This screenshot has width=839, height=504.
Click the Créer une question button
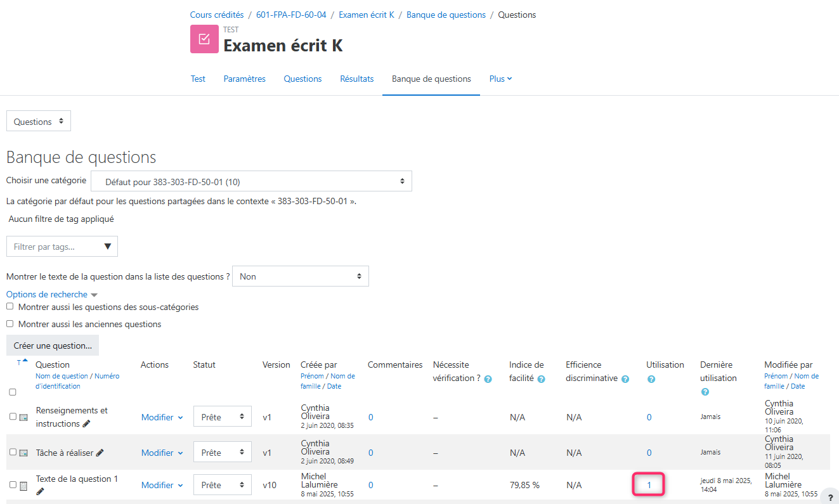pos(53,346)
